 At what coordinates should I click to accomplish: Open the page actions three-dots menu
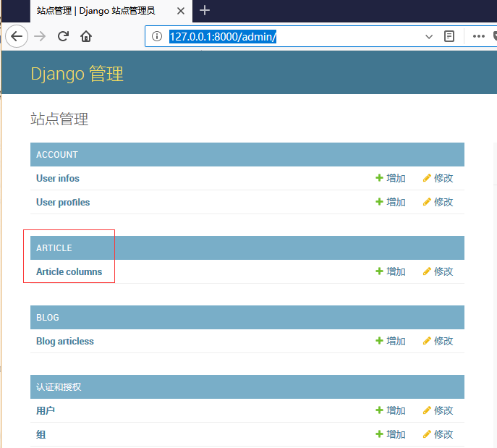coord(478,36)
